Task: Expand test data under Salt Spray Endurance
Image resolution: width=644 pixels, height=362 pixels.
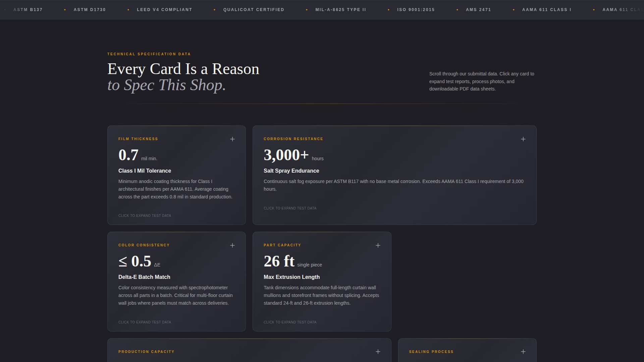Action: point(290,208)
